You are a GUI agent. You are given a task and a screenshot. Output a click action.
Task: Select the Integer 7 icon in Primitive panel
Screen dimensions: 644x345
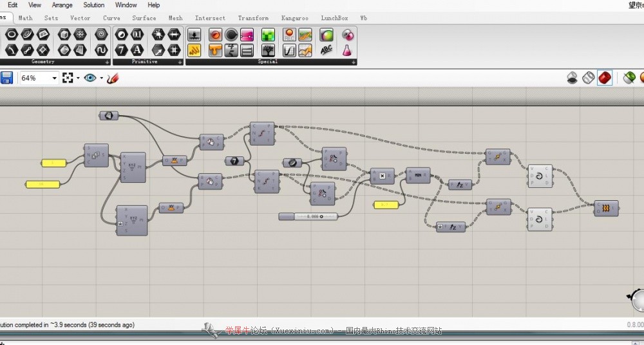point(122,50)
